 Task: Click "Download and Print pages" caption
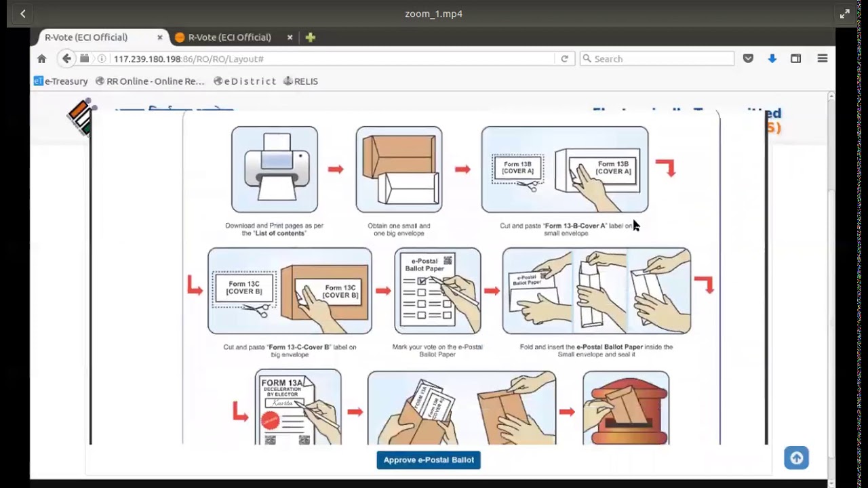(x=274, y=229)
